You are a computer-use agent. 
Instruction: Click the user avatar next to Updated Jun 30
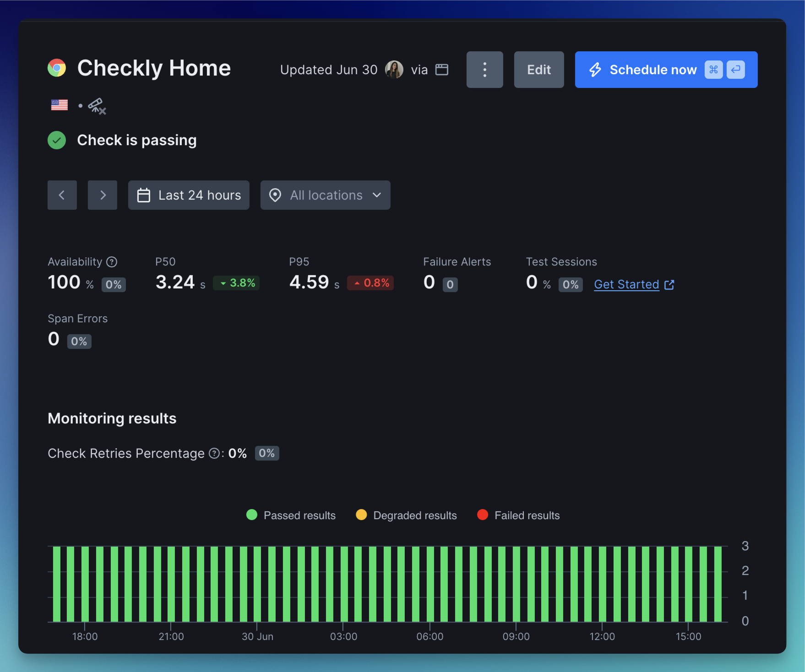[x=394, y=70]
